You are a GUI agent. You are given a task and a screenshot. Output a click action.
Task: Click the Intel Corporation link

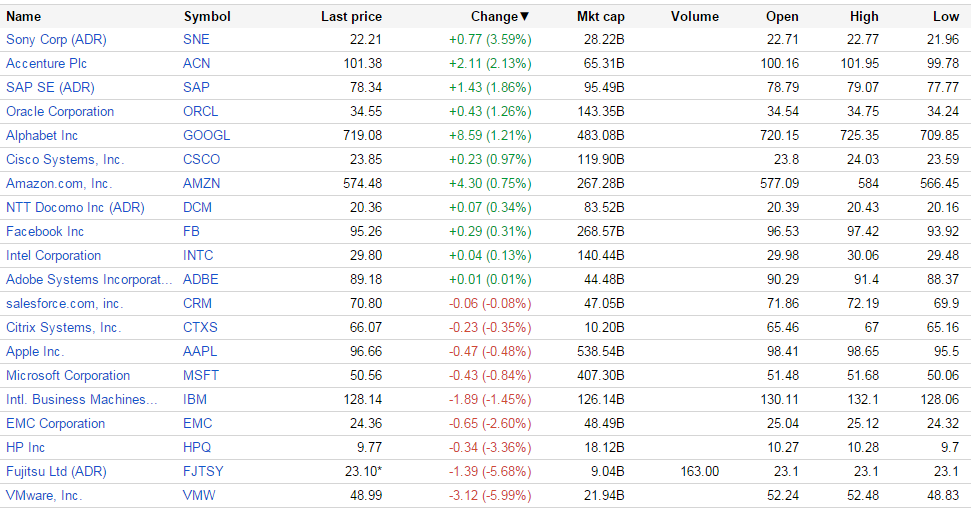[54, 255]
